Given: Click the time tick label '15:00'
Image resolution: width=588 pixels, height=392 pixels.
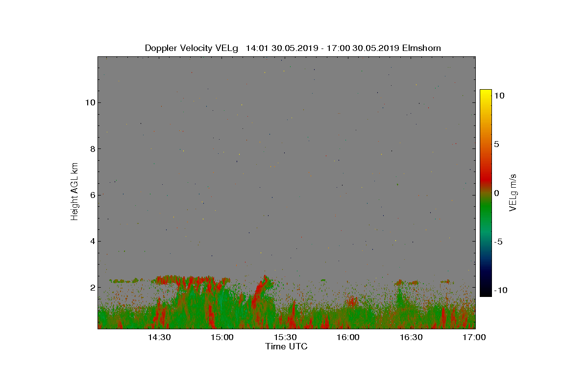Looking at the screenshot, I should (x=221, y=337).
